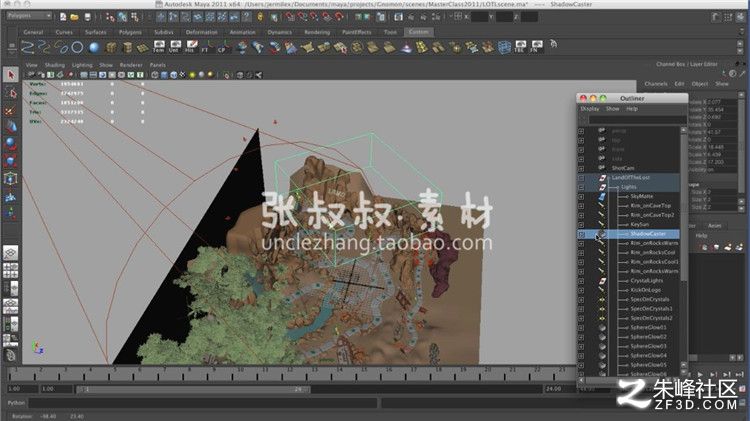Select Rim_onCaveTop in the Outliner
Viewport: 750px width, 421px height.
(651, 206)
